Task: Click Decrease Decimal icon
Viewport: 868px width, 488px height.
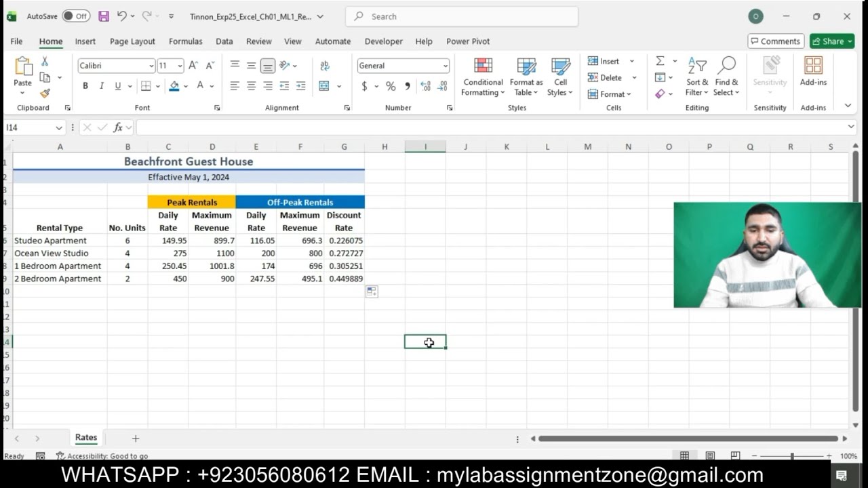Action: 442,86
